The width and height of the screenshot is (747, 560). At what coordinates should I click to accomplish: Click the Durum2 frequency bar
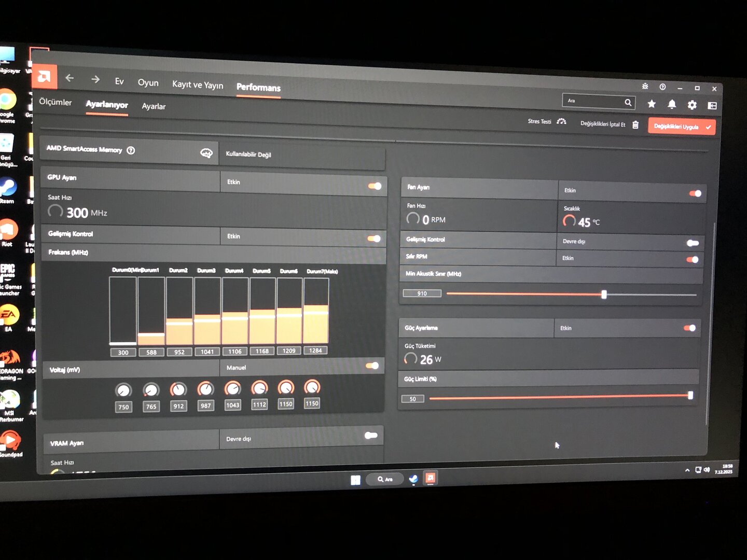179,311
